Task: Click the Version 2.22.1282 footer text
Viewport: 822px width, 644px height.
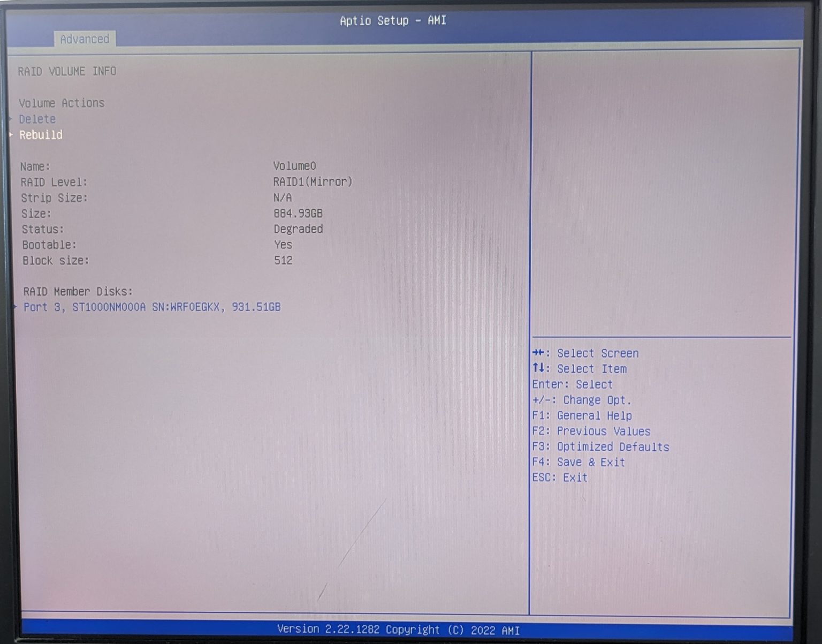Action: [x=397, y=629]
